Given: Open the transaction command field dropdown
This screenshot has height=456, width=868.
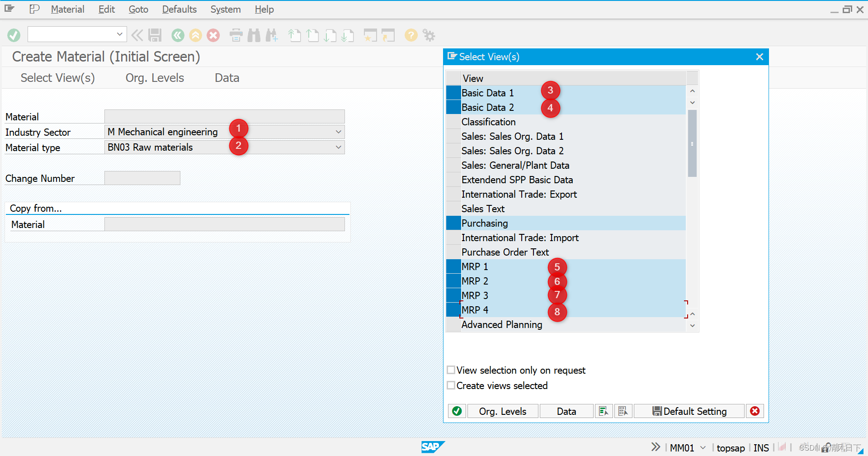Looking at the screenshot, I should (x=119, y=34).
